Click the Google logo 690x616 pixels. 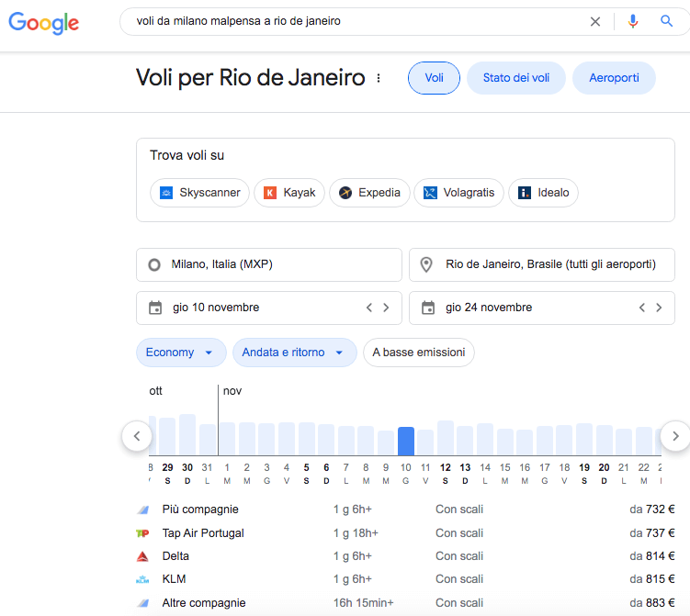[x=43, y=22]
